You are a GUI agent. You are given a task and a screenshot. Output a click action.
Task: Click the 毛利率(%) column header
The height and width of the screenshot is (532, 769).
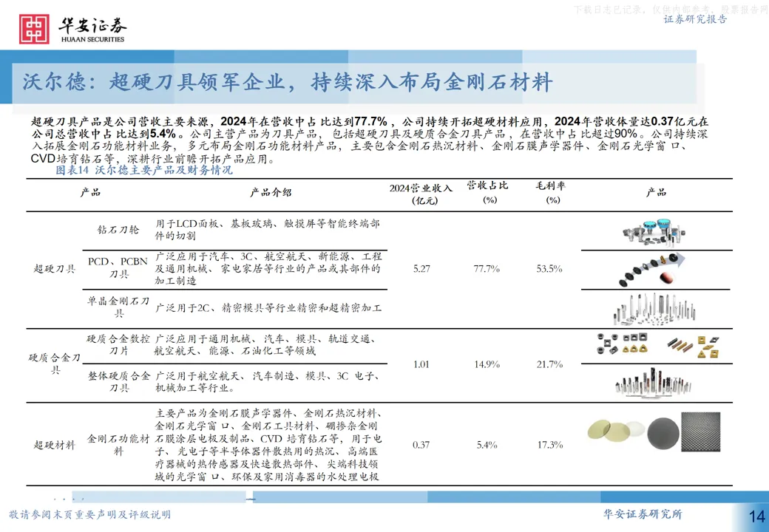[551, 193]
